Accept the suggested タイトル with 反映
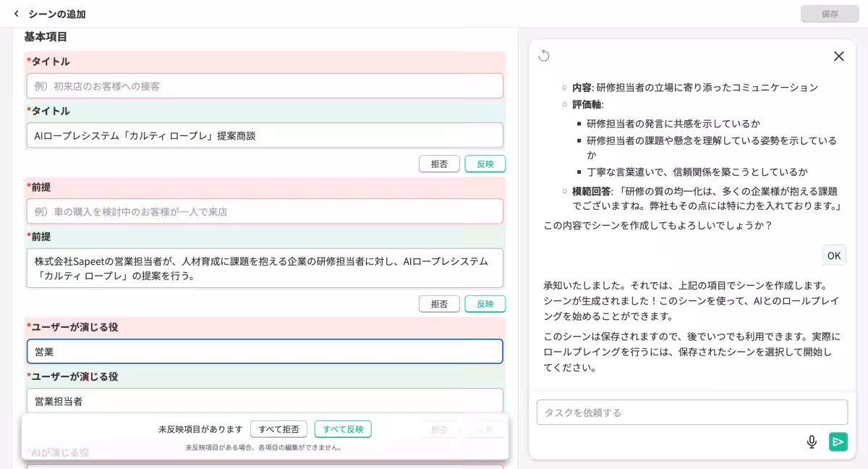Screen dimensions: 868x469 click(x=485, y=164)
